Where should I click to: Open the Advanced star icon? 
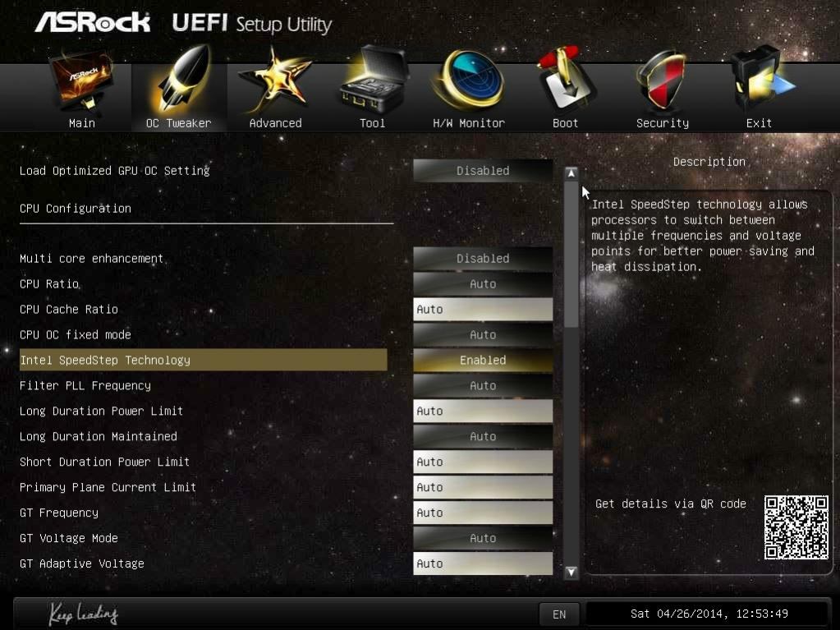[274, 80]
